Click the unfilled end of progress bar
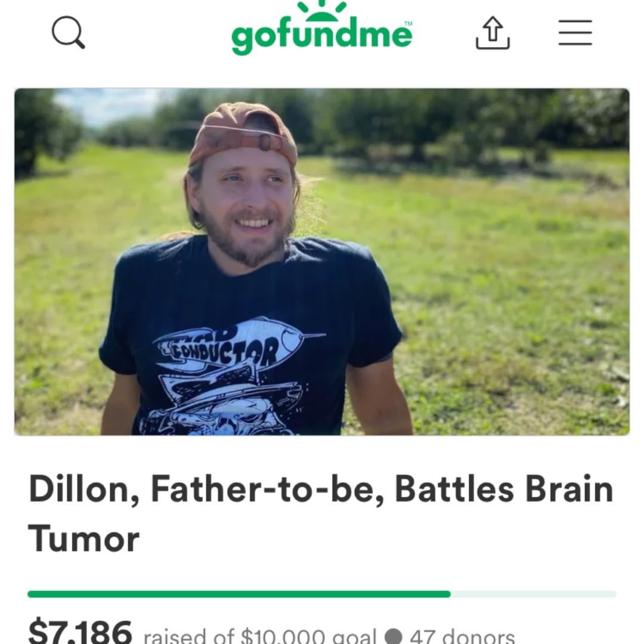Image resolution: width=644 pixels, height=644 pixels. click(x=534, y=594)
